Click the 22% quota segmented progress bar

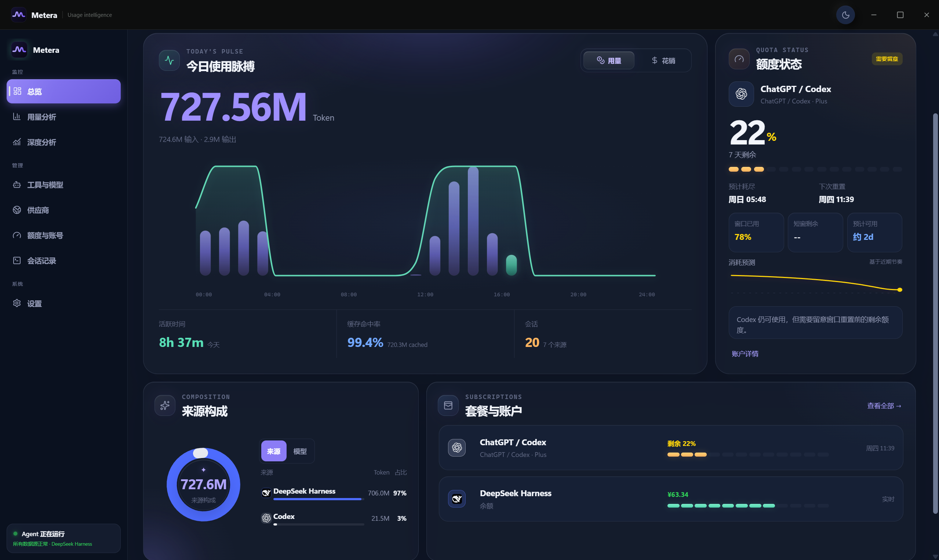tap(815, 169)
